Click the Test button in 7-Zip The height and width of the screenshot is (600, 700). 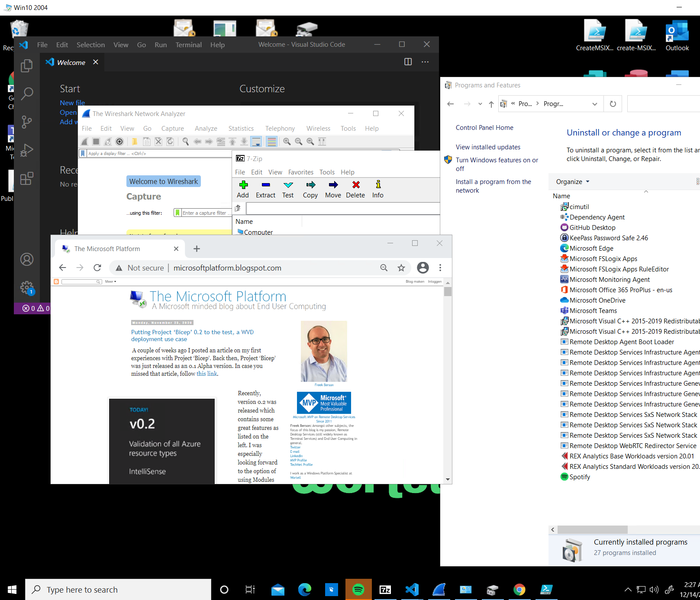coord(288,190)
